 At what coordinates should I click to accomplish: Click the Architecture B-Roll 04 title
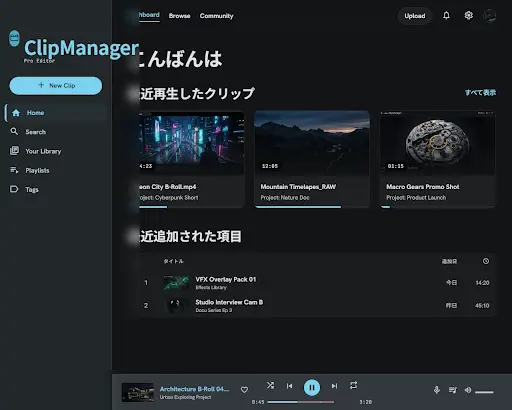[x=194, y=389]
